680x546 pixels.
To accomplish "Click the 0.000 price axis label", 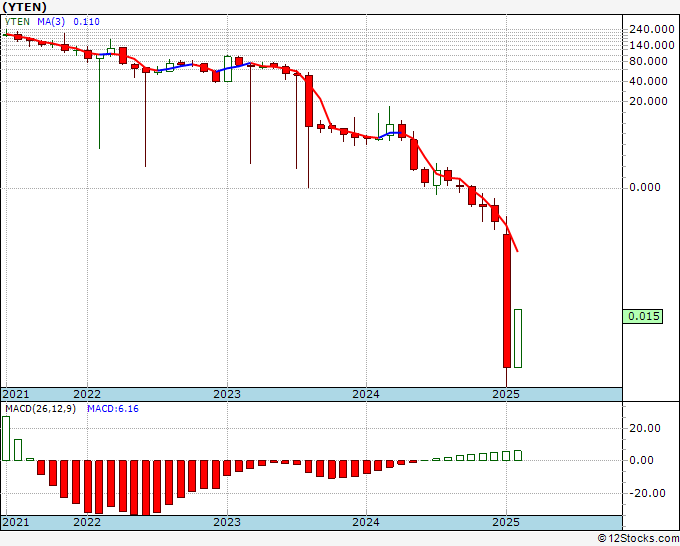I will pyautogui.click(x=645, y=187).
